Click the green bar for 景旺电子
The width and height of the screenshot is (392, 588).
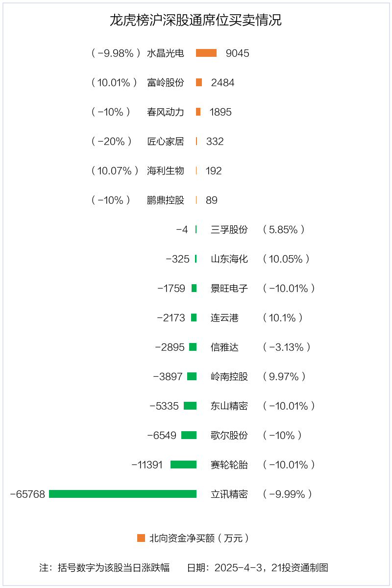(194, 288)
